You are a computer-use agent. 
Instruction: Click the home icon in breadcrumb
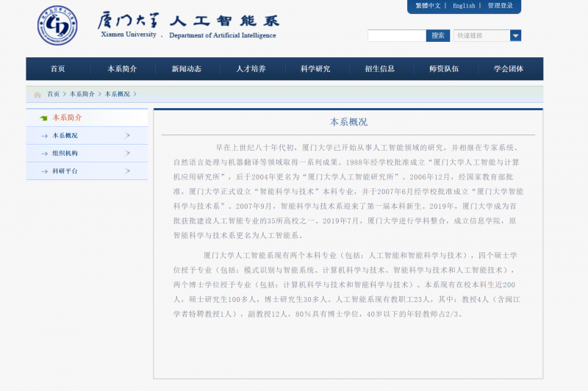pyautogui.click(x=37, y=95)
